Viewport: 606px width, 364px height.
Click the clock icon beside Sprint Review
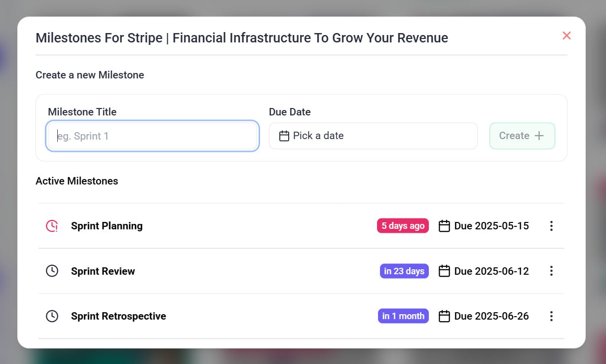(x=52, y=271)
